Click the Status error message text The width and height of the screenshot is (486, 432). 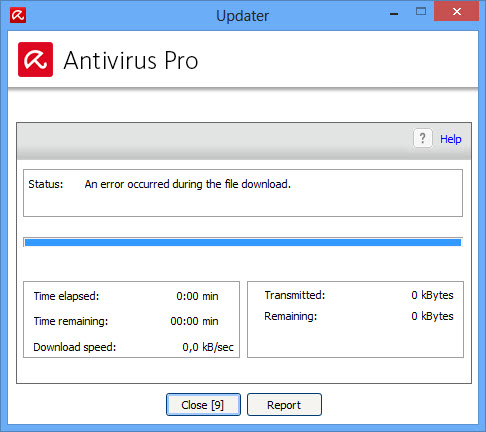click(x=188, y=184)
